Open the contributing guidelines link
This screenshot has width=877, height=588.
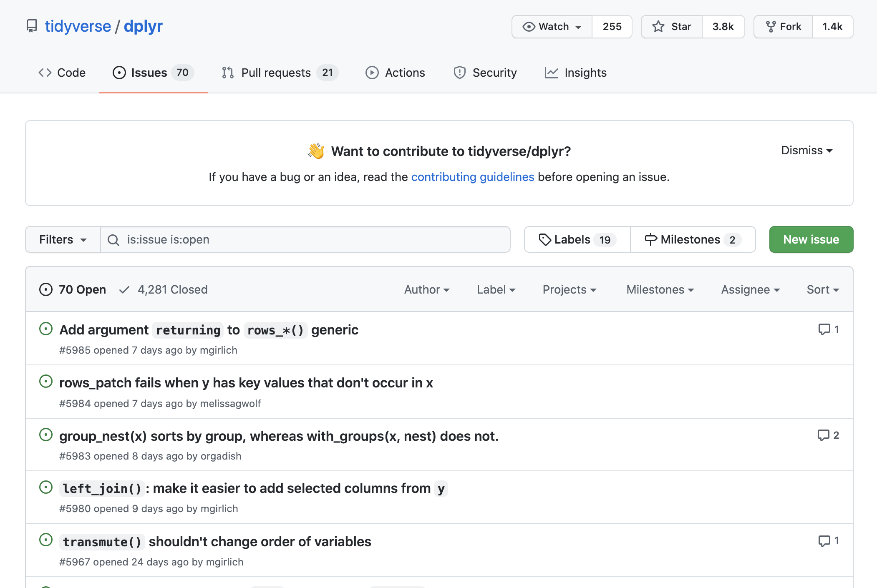[473, 177]
